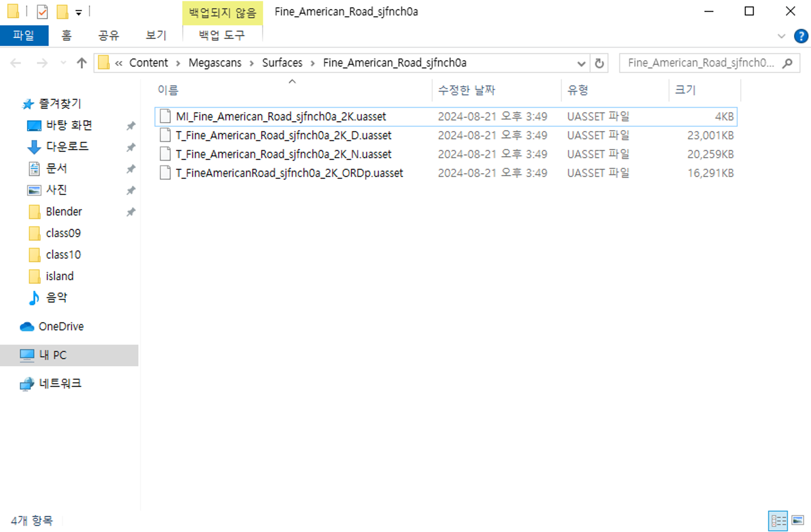Click the 4KB size cell
Viewport: 811px width, 532px height.
point(724,117)
